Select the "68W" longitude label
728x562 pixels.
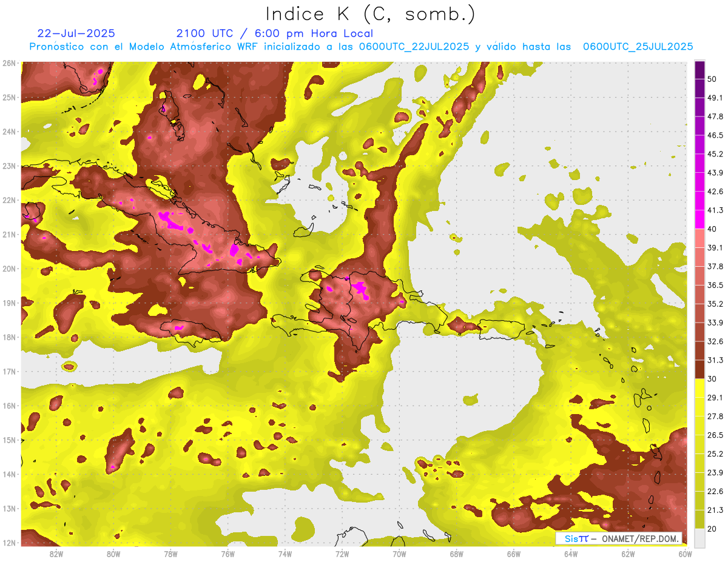[456, 554]
